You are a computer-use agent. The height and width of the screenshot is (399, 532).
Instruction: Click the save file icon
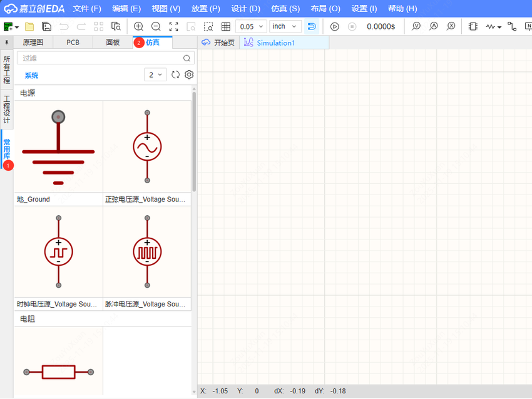46,26
